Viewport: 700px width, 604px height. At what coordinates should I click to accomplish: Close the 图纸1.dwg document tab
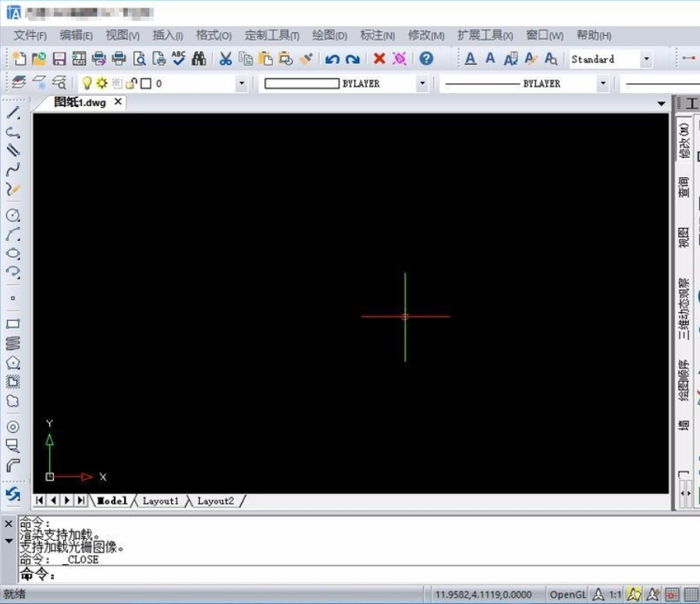tap(118, 101)
